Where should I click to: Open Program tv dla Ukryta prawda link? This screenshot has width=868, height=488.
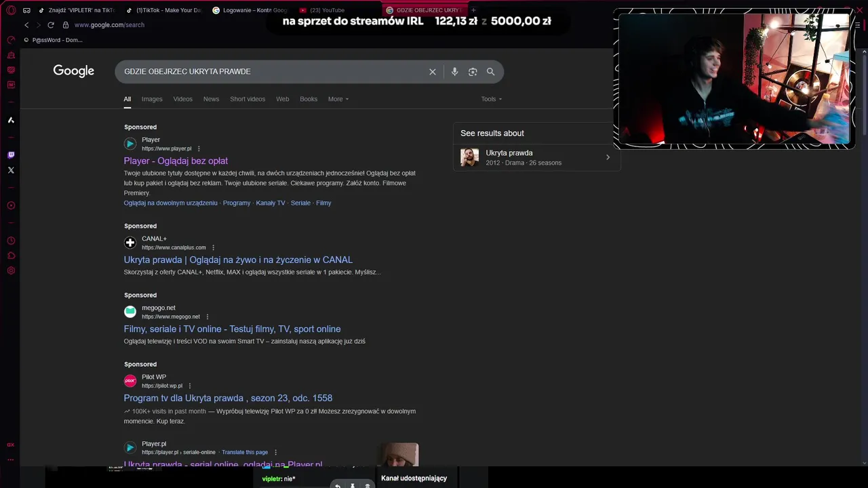click(x=228, y=398)
